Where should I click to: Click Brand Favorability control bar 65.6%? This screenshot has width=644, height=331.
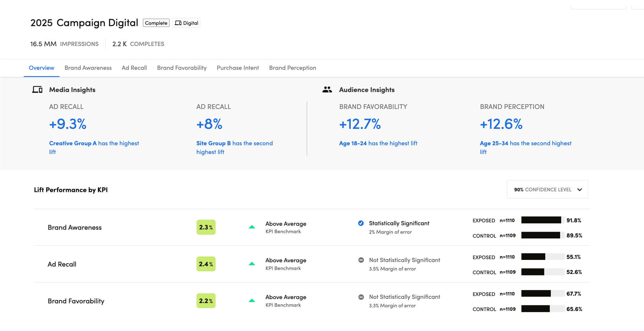point(543,309)
